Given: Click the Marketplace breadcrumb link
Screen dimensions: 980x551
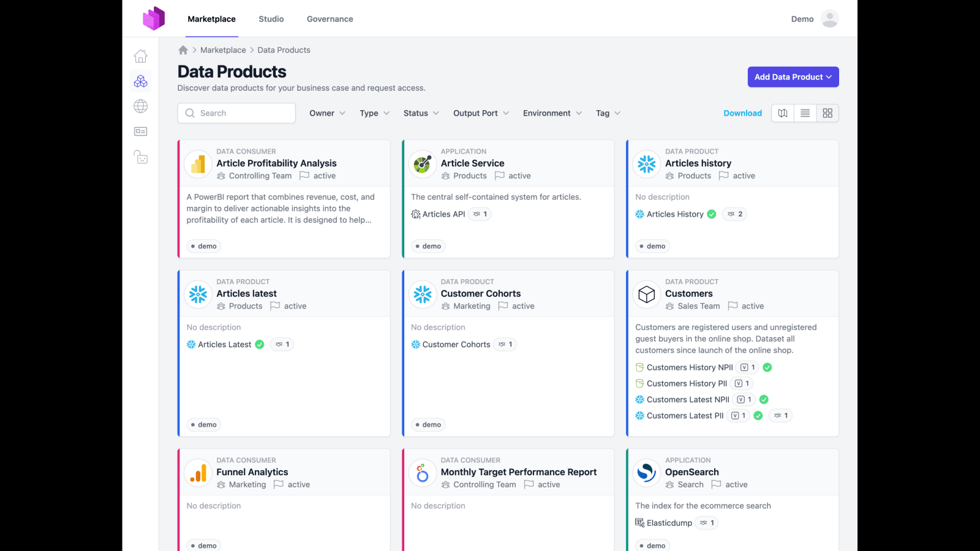Looking at the screenshot, I should pos(223,50).
